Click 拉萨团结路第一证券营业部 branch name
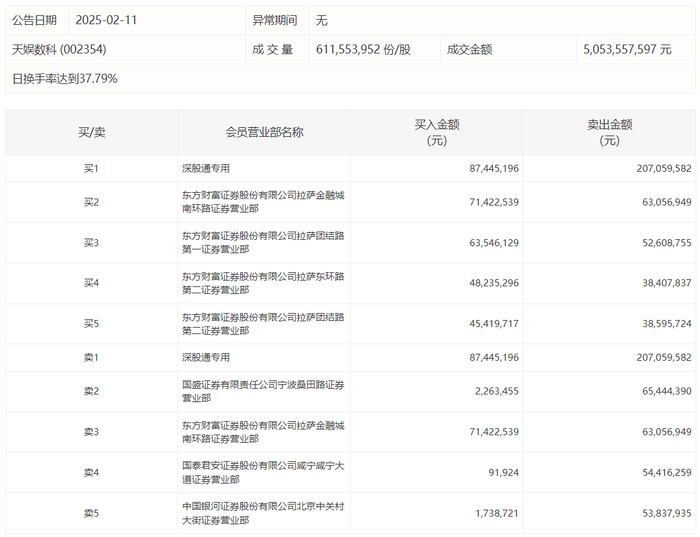 [x=263, y=242]
